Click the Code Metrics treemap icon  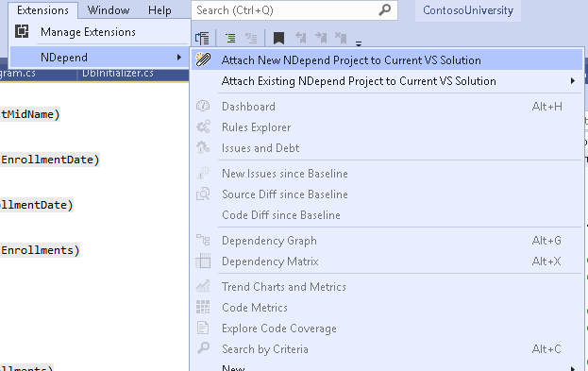pyautogui.click(x=203, y=307)
